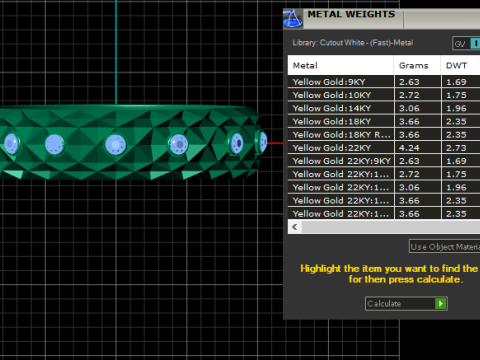Click DWT value 1.69 in Yellow Gold:9KY row
This screenshot has width=480, height=360.
coord(456,82)
